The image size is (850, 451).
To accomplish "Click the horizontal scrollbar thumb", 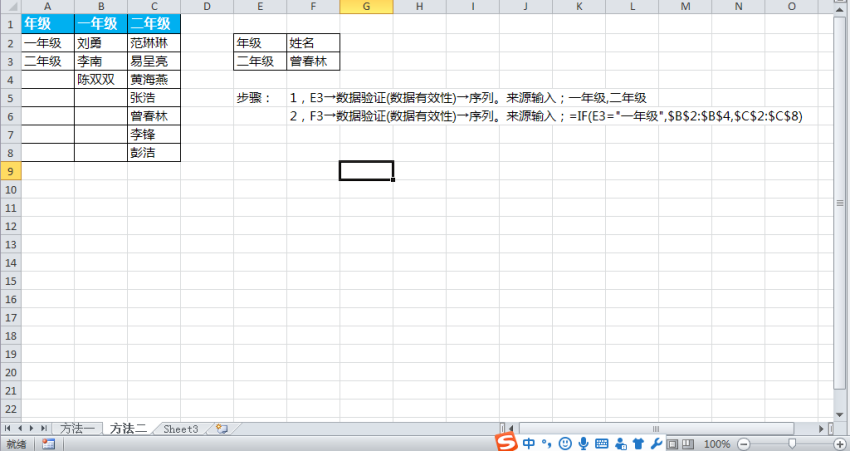I will [656, 429].
